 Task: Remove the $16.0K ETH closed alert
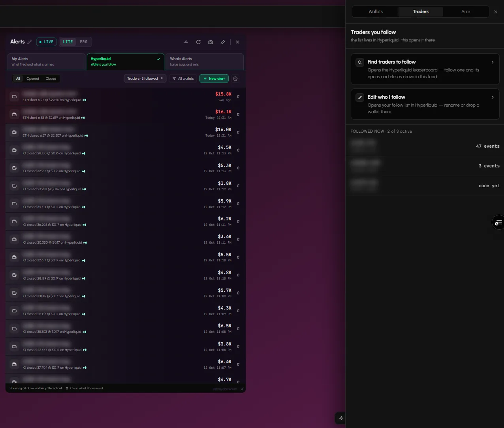(238, 132)
